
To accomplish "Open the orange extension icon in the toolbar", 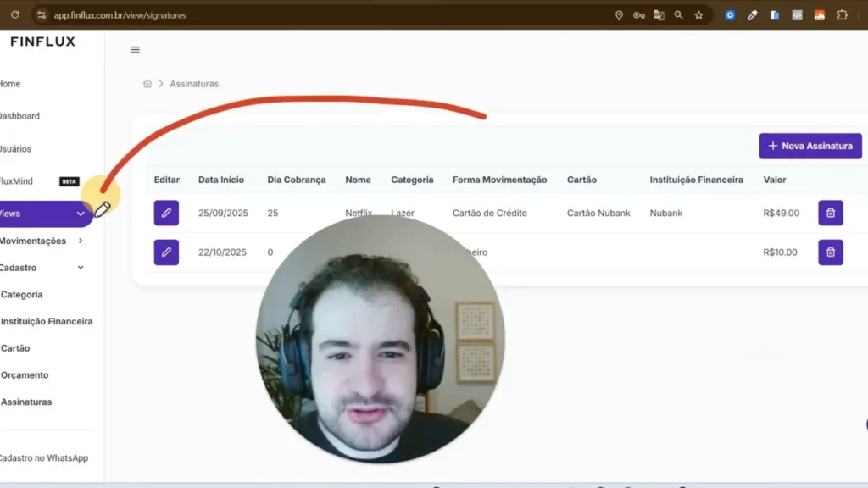I will tap(819, 14).
